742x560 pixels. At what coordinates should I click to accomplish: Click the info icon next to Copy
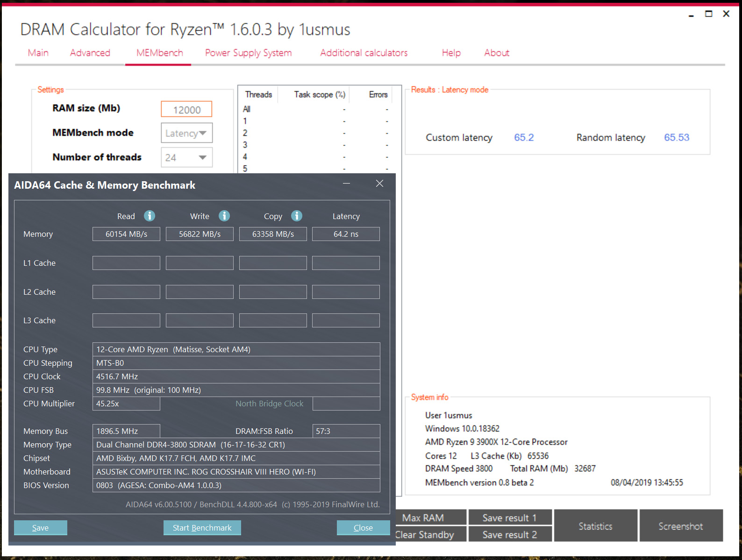(297, 216)
